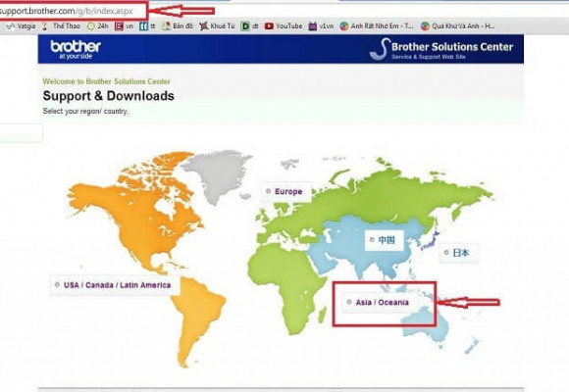Screen dimensions: 569x392
Task: Open the Thể Thao bookmark
Action: click(61, 26)
